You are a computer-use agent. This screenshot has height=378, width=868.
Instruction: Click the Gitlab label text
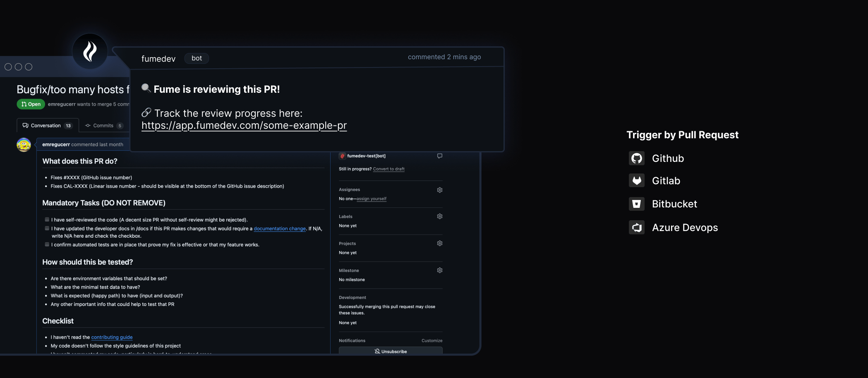[x=666, y=181]
